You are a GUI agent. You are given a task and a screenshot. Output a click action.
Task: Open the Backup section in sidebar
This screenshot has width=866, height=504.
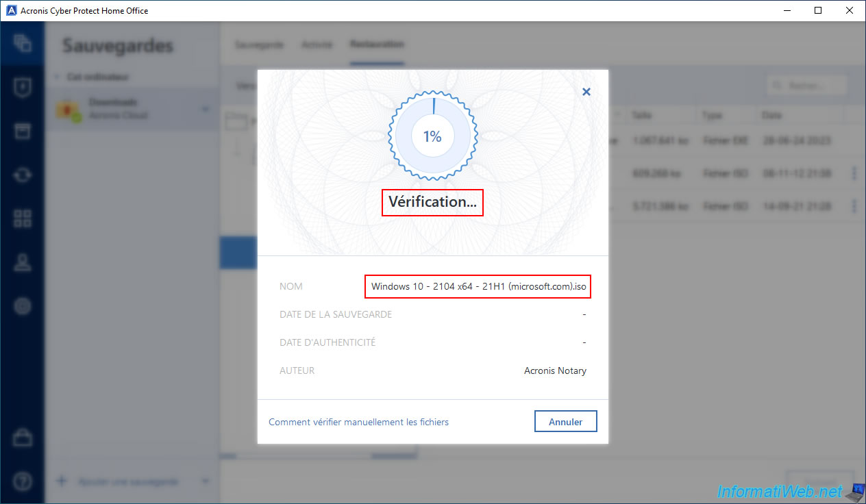(x=23, y=43)
